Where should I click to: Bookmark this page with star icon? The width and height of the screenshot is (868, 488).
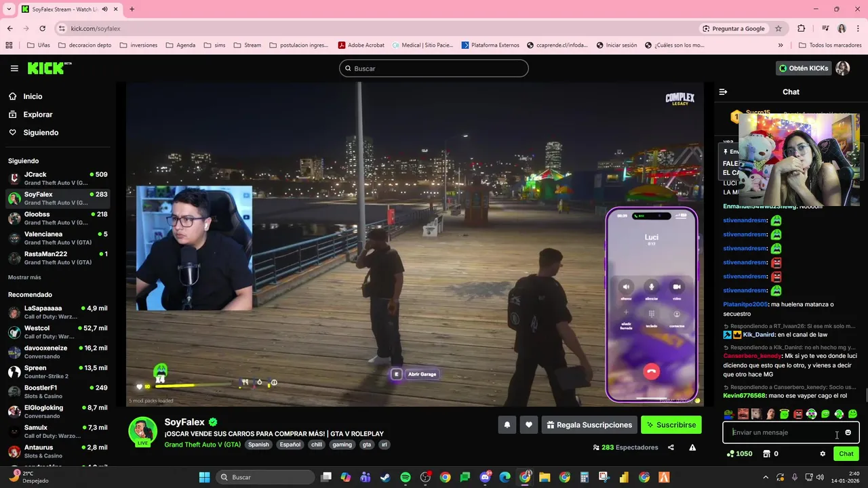pyautogui.click(x=778, y=28)
